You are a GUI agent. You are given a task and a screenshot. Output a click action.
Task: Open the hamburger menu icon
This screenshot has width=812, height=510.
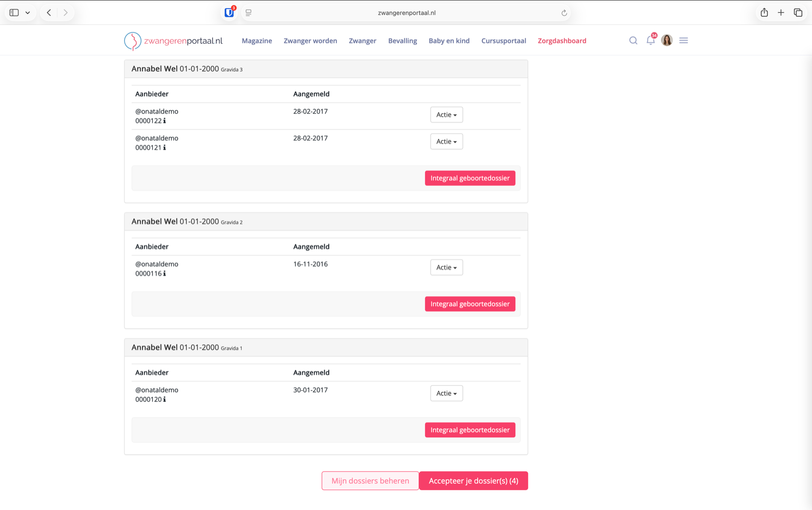[684, 40]
